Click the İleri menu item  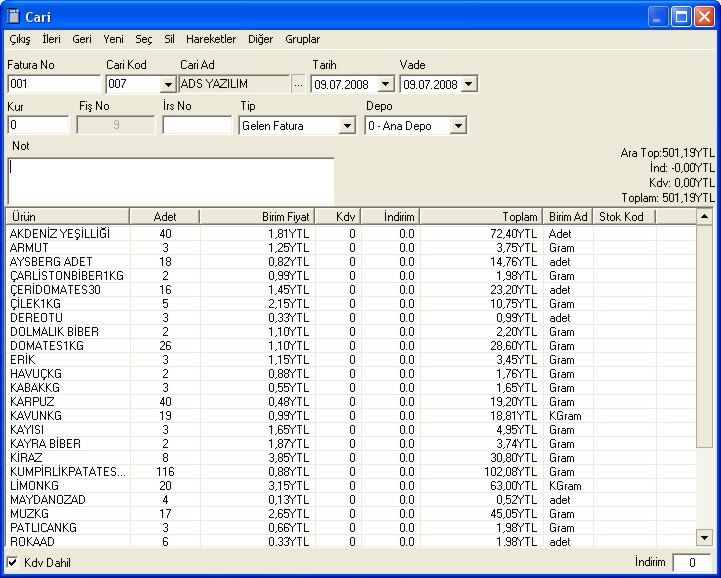coord(52,40)
